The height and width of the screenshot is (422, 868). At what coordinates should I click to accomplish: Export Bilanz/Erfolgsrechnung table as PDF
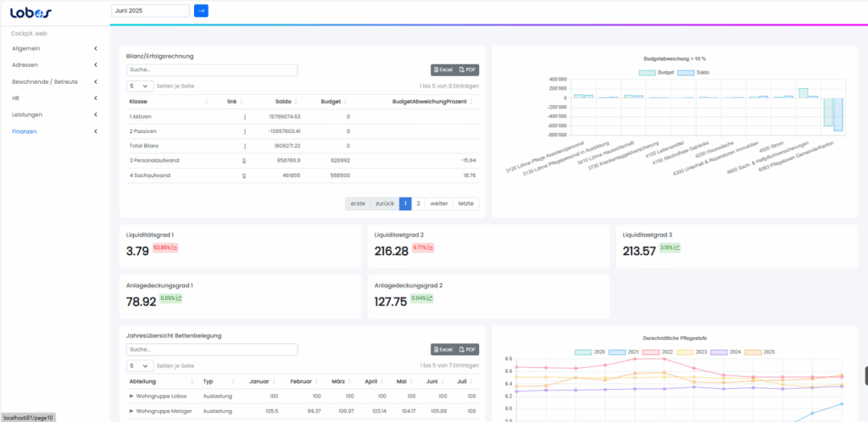(468, 70)
